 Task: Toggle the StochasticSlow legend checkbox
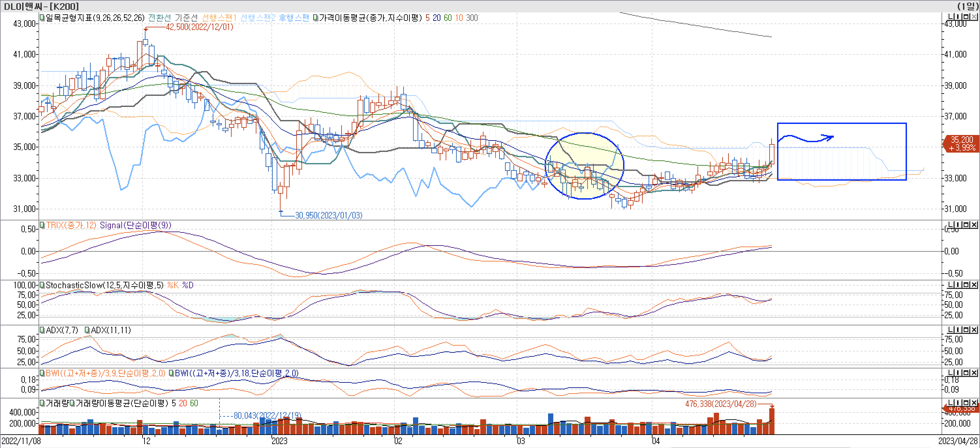click(42, 285)
